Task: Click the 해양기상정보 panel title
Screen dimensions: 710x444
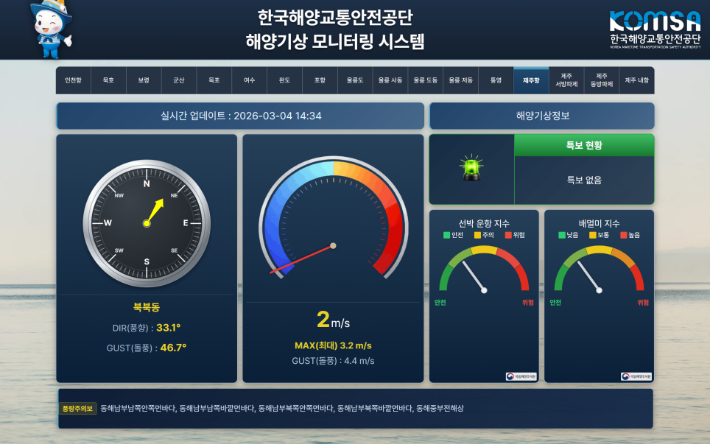Action: tap(542, 116)
